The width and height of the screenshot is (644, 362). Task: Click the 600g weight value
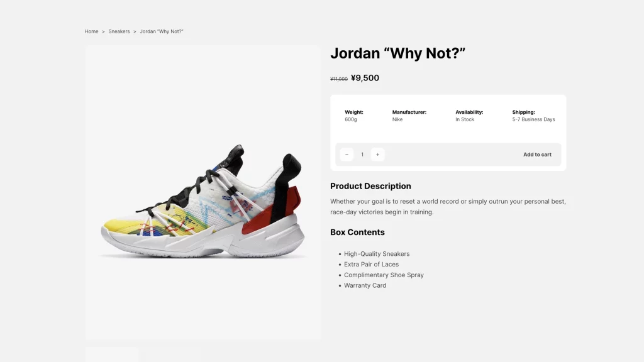[x=351, y=119]
